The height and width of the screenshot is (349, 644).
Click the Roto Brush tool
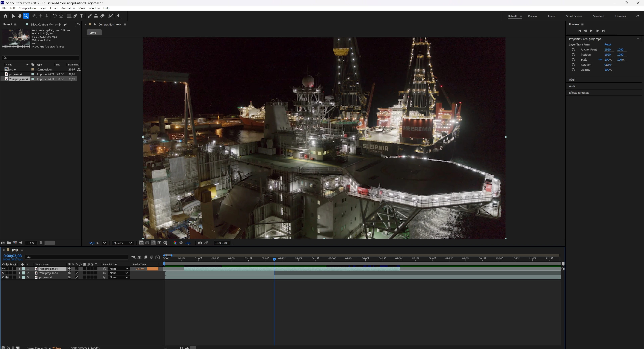110,16
